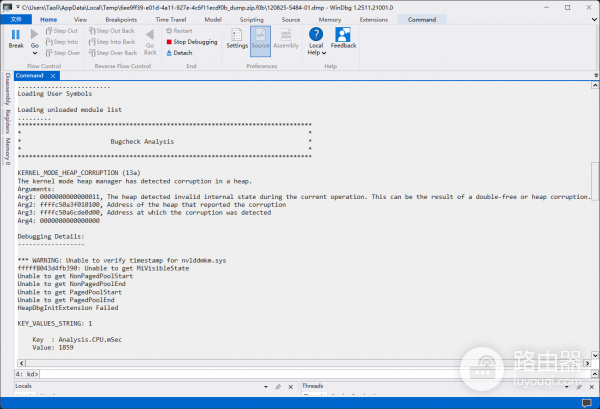Click the Step Over button
The image size is (600, 409).
66,53
